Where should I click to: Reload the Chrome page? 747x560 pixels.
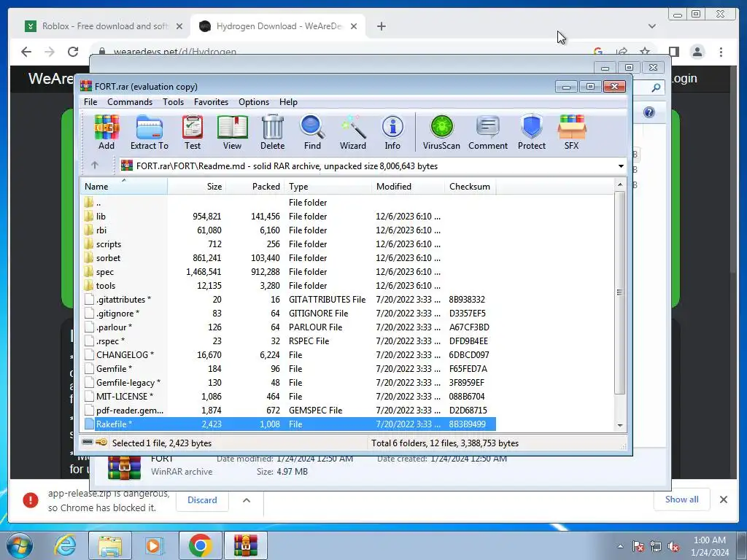(73, 52)
